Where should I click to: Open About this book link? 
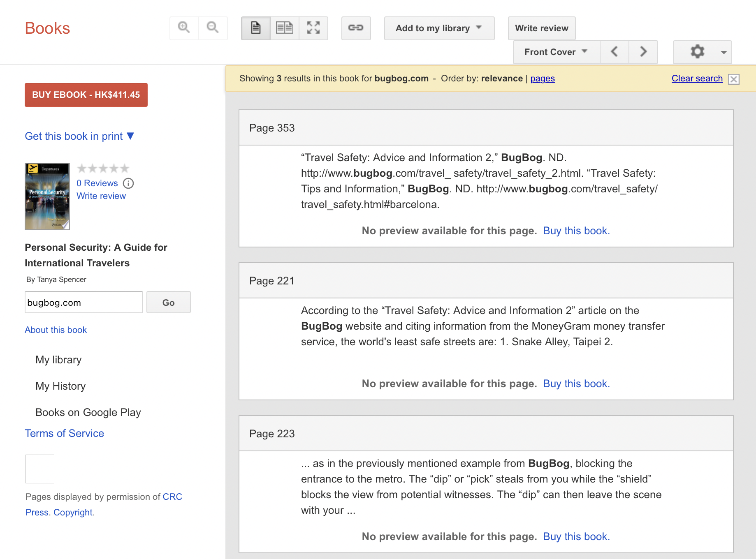tap(56, 330)
